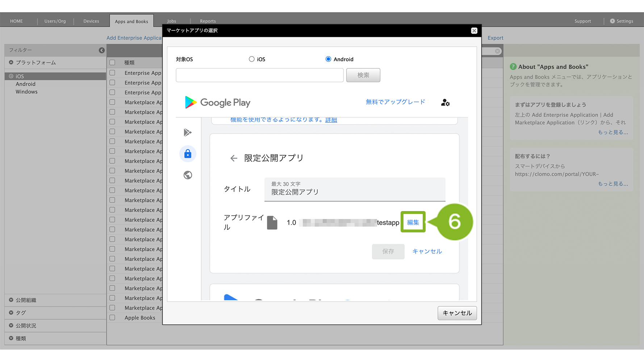Select the Android radio button
644x362 pixels.
[x=328, y=59]
